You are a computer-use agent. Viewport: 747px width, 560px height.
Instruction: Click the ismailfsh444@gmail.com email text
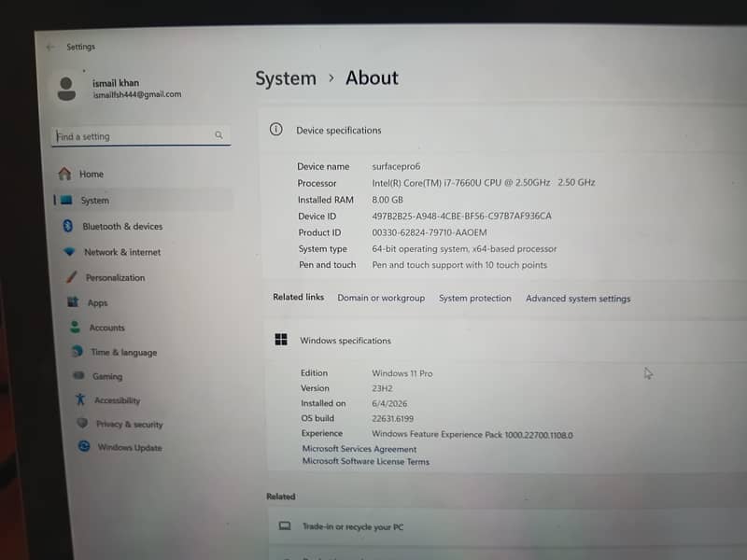tap(137, 94)
